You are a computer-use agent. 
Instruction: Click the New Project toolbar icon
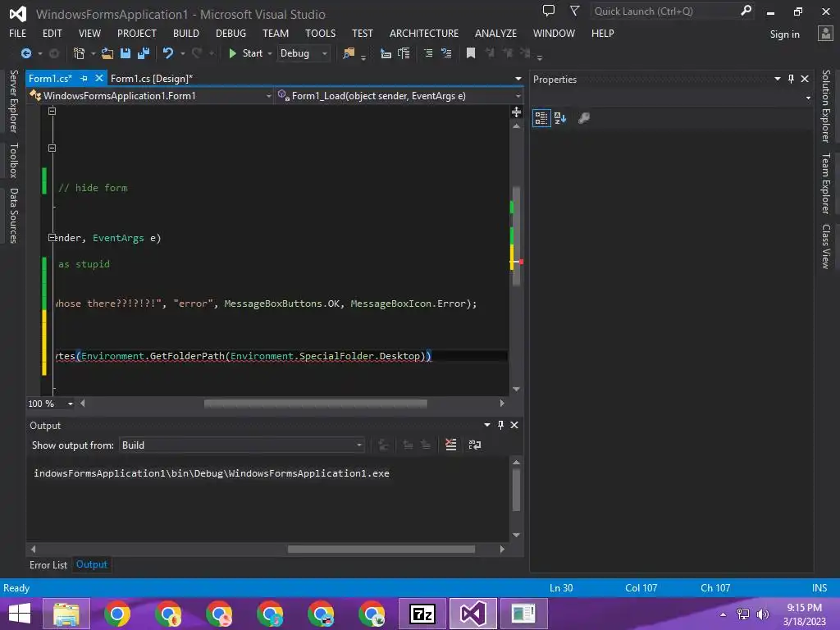coord(80,53)
